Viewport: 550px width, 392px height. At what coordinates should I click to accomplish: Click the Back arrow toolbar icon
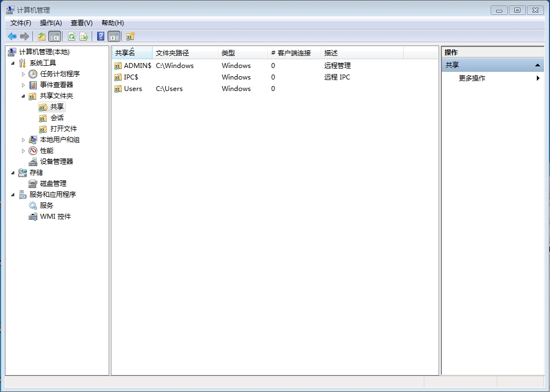click(12, 36)
